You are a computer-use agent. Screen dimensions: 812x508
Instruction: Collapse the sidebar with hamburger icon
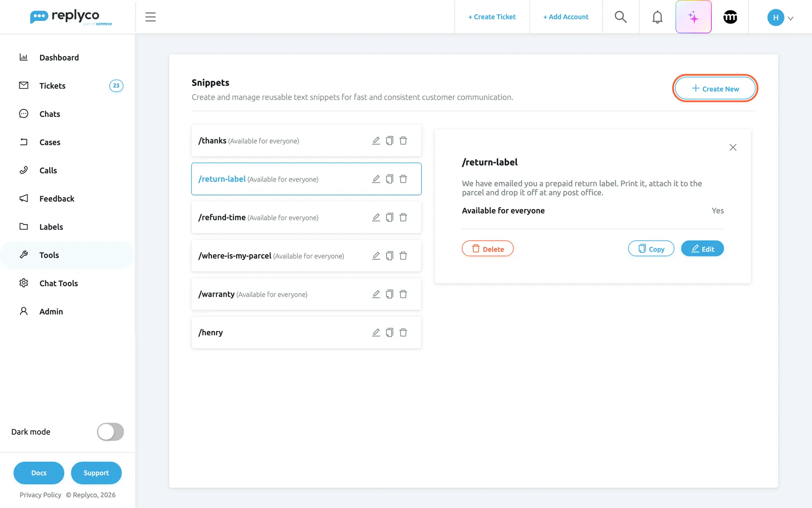[150, 17]
